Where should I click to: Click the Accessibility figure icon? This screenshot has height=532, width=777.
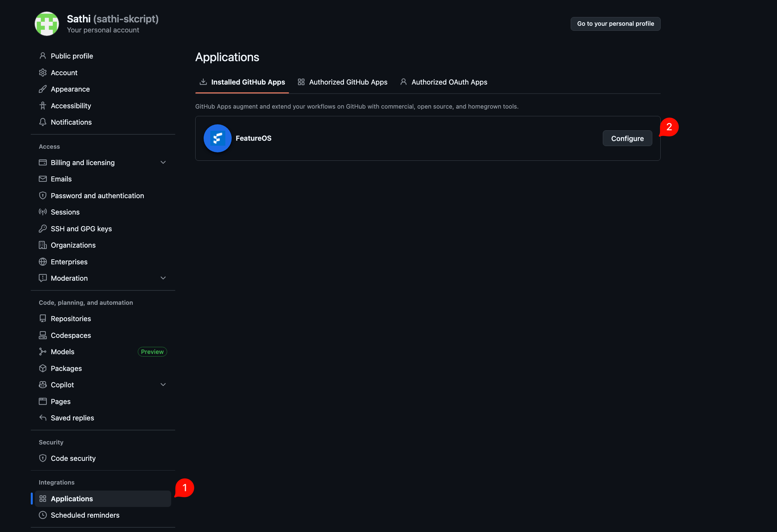(43, 106)
